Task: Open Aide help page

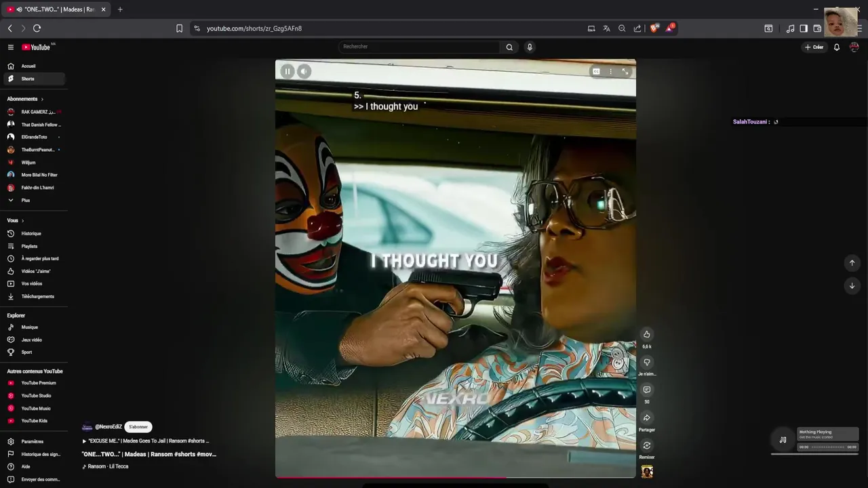Action: click(x=34, y=466)
